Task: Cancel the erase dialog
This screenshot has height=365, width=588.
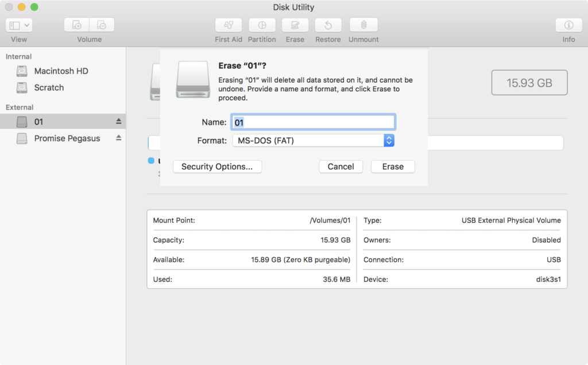Action: click(341, 166)
